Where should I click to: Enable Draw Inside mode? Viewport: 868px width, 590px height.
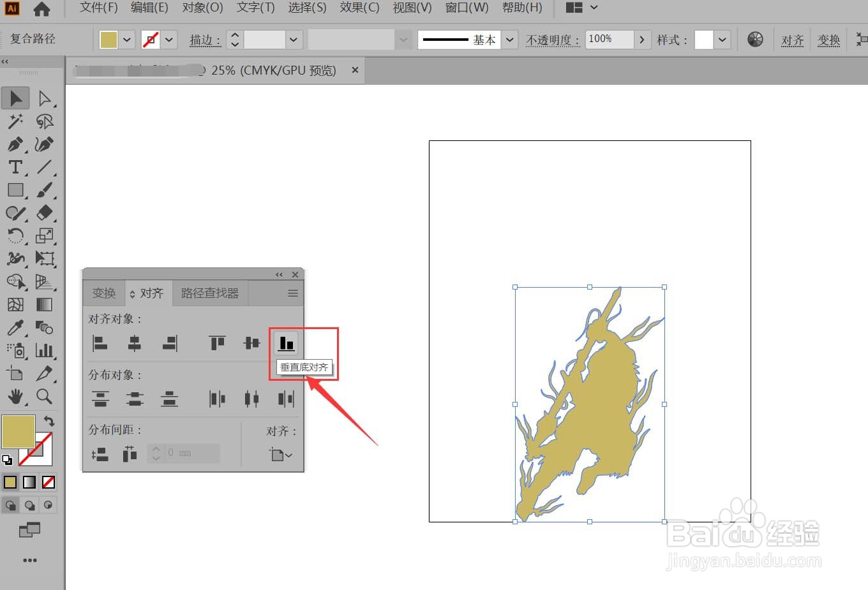(x=49, y=505)
